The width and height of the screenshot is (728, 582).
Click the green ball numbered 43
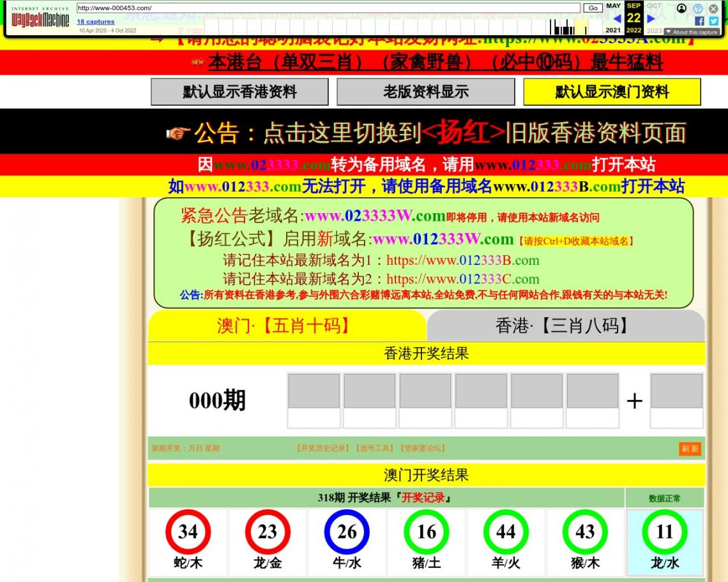pos(585,532)
